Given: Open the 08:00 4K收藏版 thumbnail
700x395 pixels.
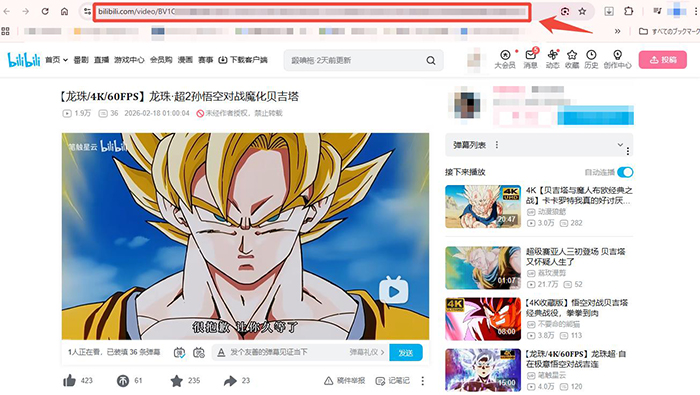Looking at the screenshot, I should [483, 319].
